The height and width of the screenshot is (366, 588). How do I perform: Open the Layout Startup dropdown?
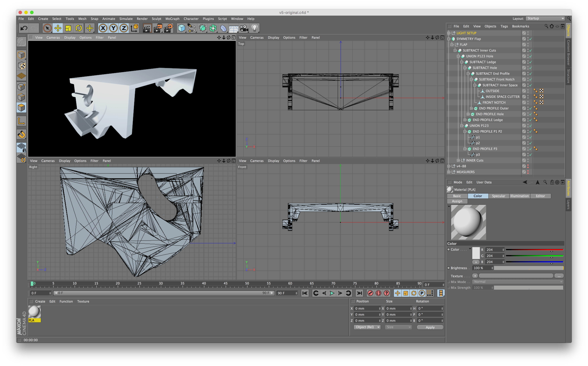(x=546, y=19)
